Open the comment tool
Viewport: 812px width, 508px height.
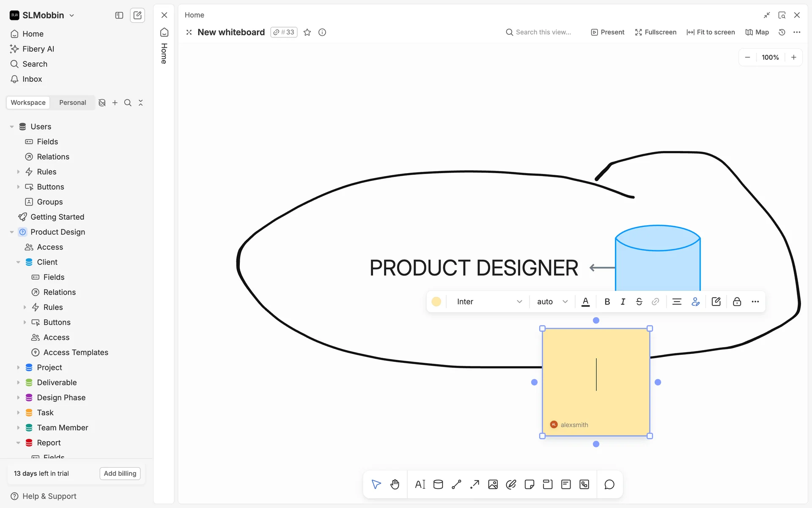click(609, 484)
